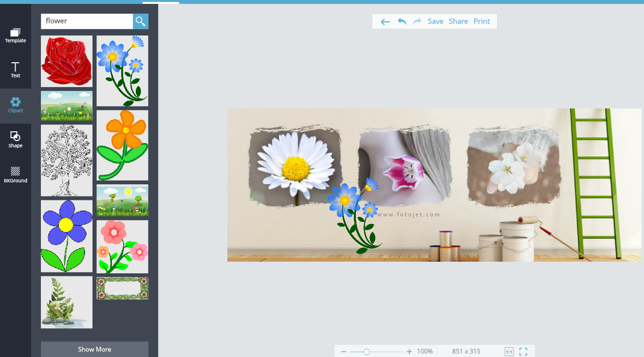
Task: Print the design
Action: 481,21
